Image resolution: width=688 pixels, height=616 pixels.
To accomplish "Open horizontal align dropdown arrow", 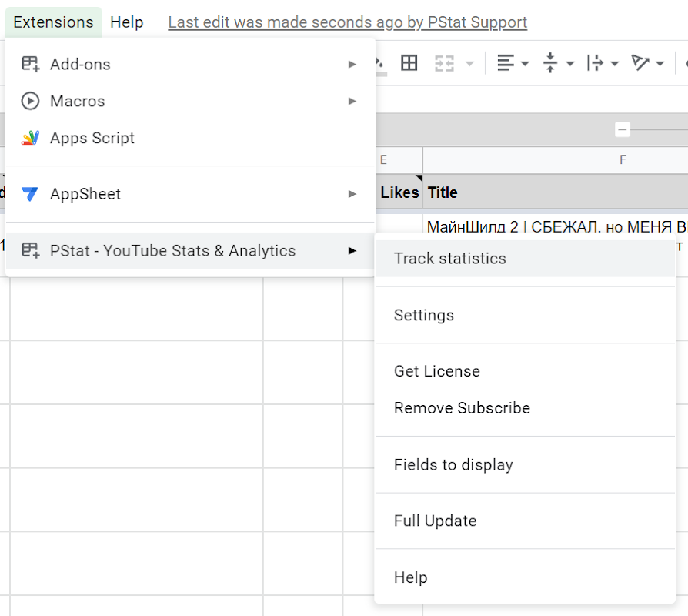I will point(525,64).
